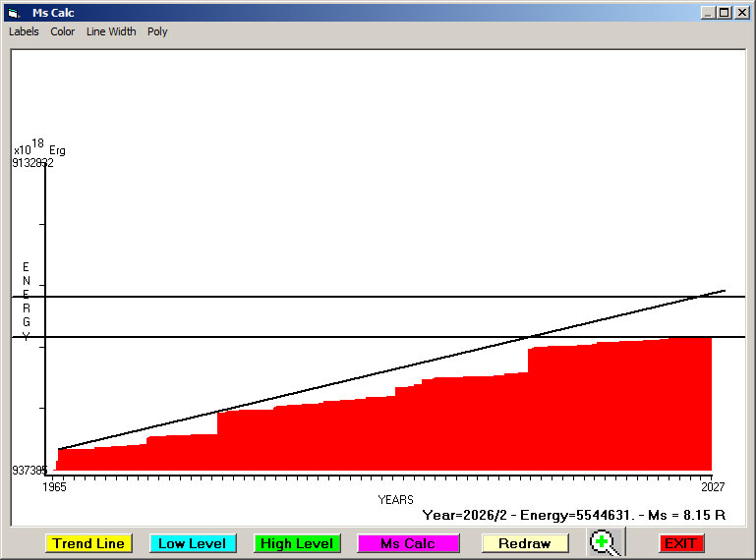The width and height of the screenshot is (756, 560).
Task: Open the Color menu
Action: (x=63, y=31)
